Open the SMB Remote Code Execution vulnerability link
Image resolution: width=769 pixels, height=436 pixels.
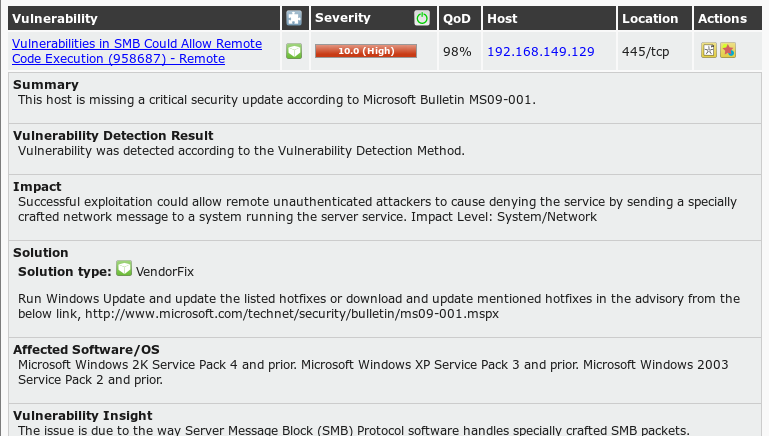[137, 51]
